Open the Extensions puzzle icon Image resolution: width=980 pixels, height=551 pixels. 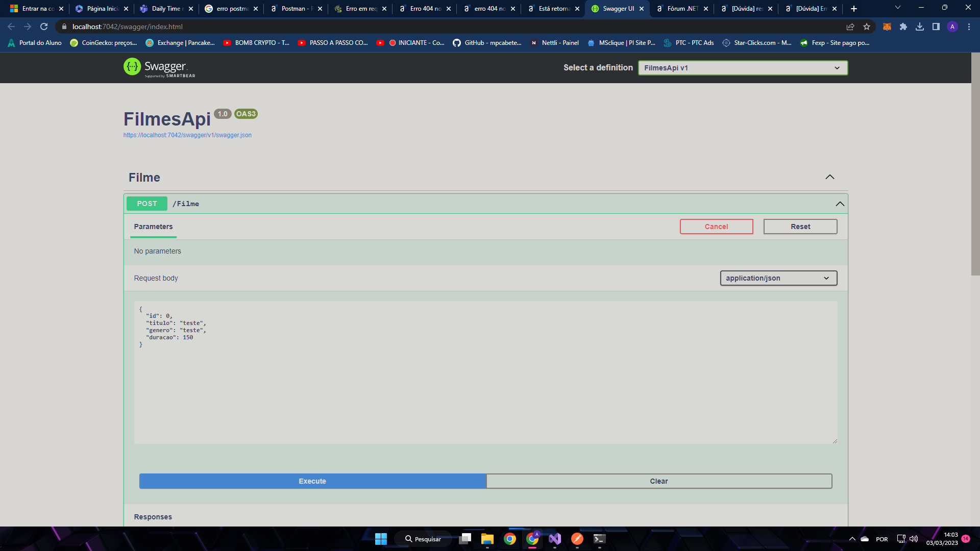pos(903,27)
